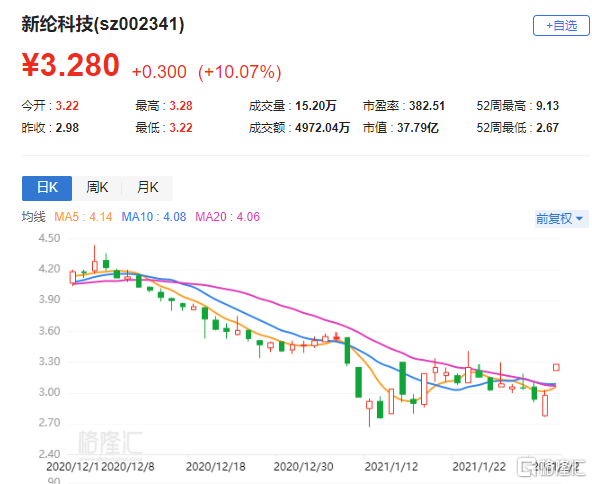
Task: Switch to the 周K weekly chart tab
Action: pyautogui.click(x=97, y=188)
